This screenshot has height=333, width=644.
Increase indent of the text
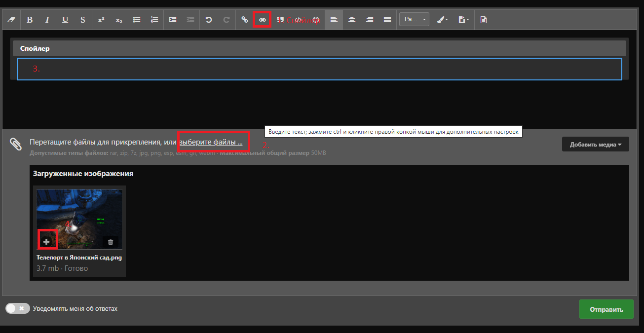pos(173,20)
